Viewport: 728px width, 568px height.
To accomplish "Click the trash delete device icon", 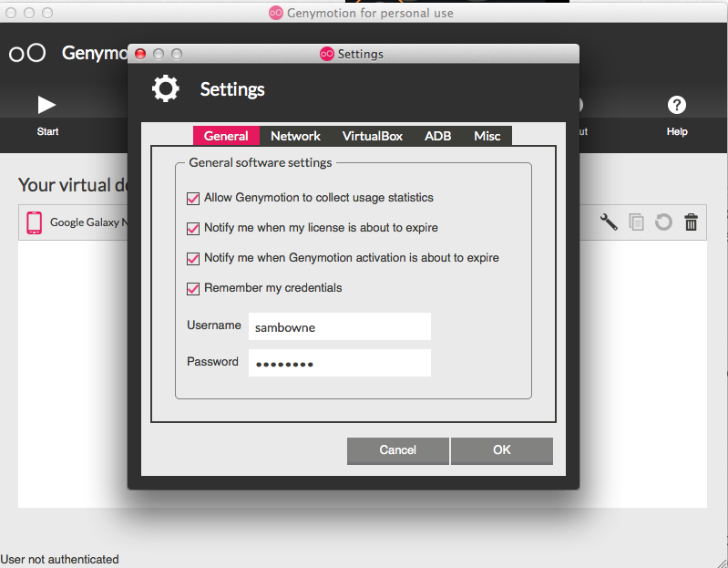I will (x=691, y=222).
